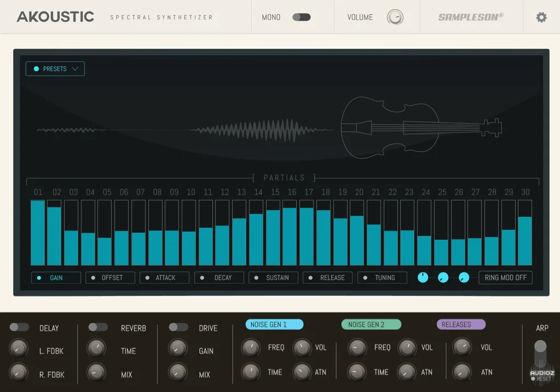Select the ATTACK partial mode

click(x=165, y=278)
